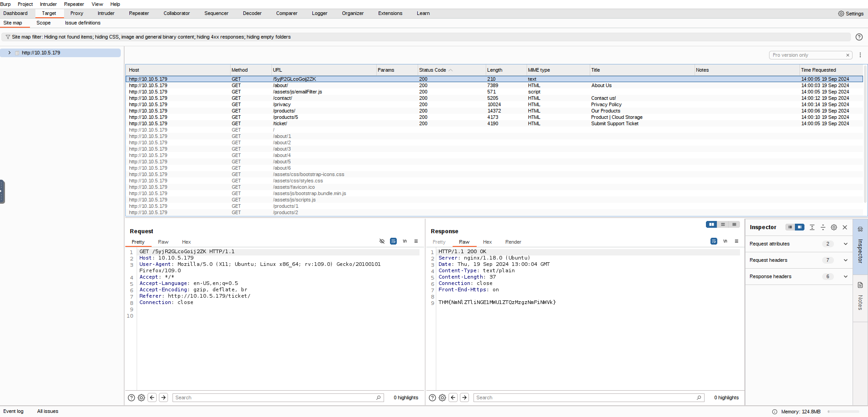Click the memory usage bar
This screenshot has width=868, height=417.
[x=844, y=412]
